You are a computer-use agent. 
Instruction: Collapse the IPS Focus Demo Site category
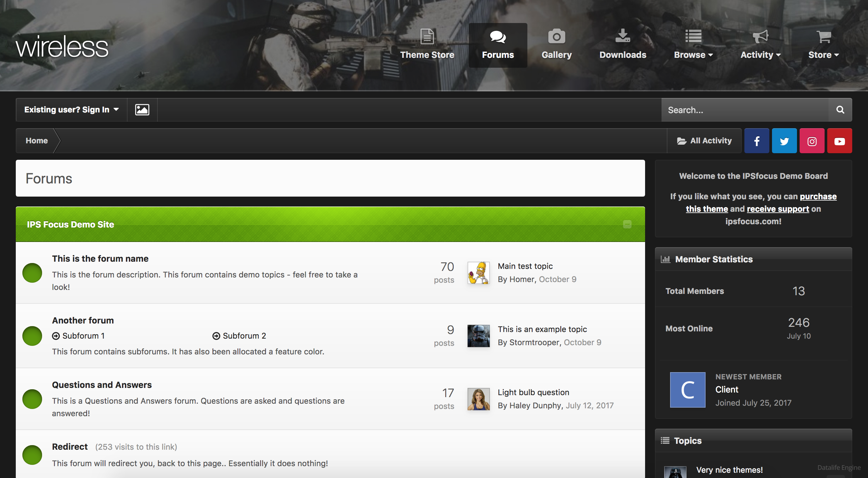point(627,224)
